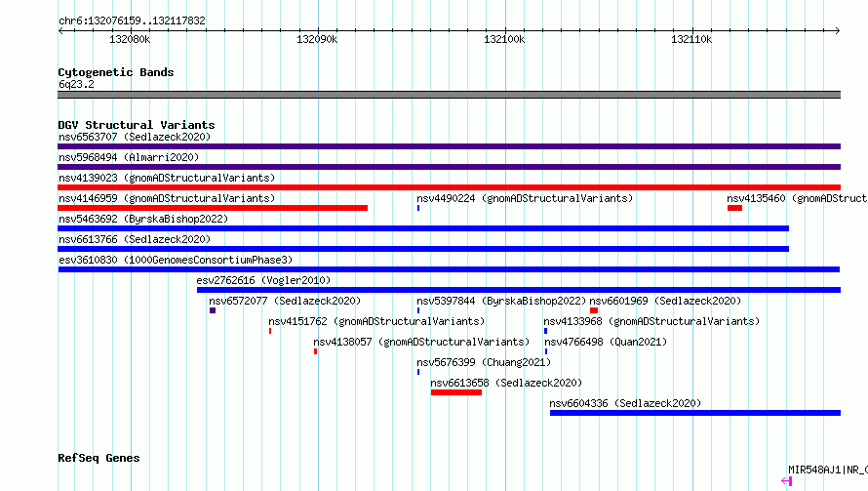
Task: Click the nsv6563707 Sedlazeck2020 purple variant bar
Action: pyautogui.click(x=449, y=146)
